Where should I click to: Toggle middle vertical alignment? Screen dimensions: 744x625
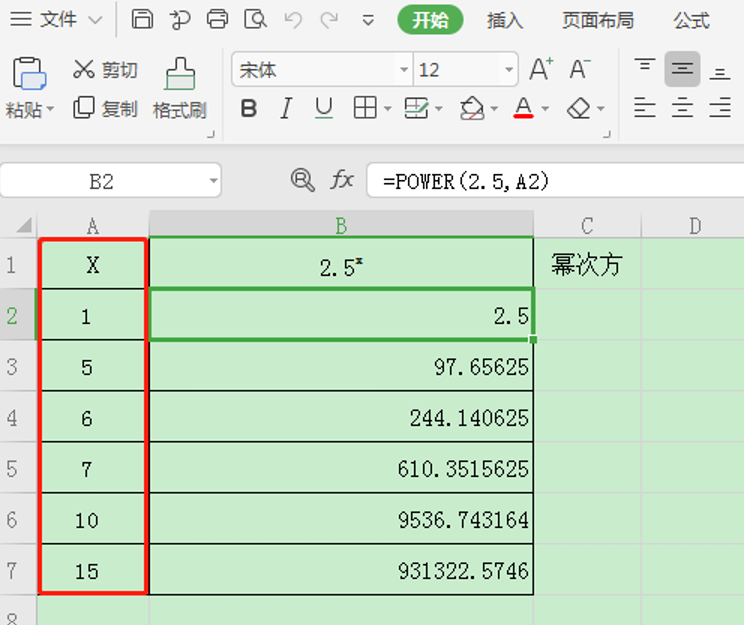(x=682, y=69)
